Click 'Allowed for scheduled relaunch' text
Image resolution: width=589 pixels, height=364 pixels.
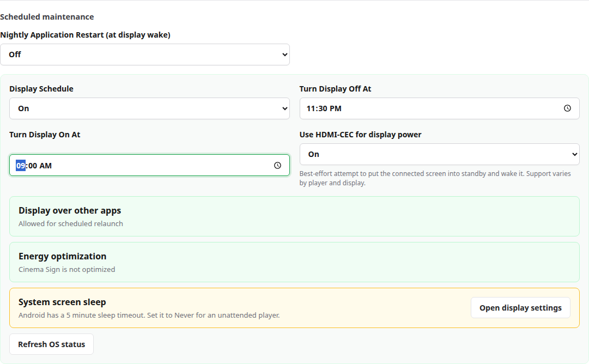(x=71, y=224)
